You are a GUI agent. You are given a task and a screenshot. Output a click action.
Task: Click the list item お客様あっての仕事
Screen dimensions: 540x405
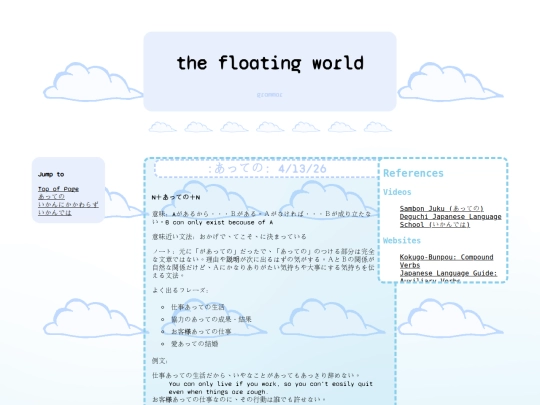pos(201,331)
